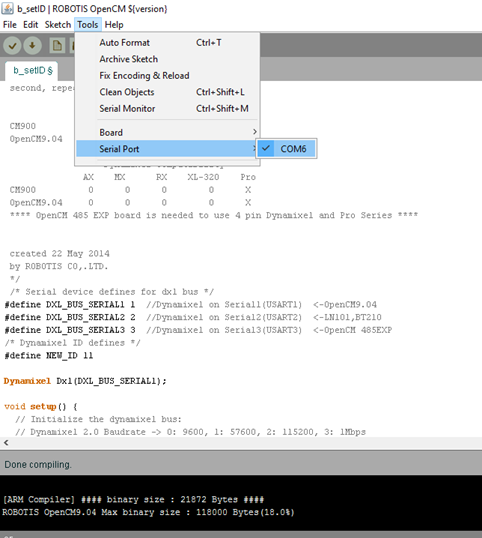Click the '#define DXL_BUS_SERIAL3 3' line
Viewport: 482px width, 538px height.
tap(198, 330)
